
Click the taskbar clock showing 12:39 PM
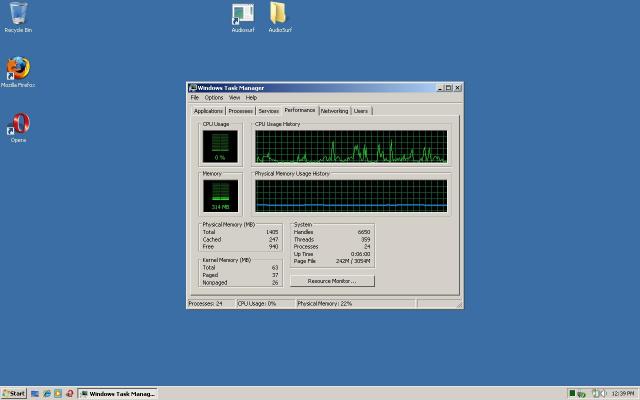[x=622, y=393]
